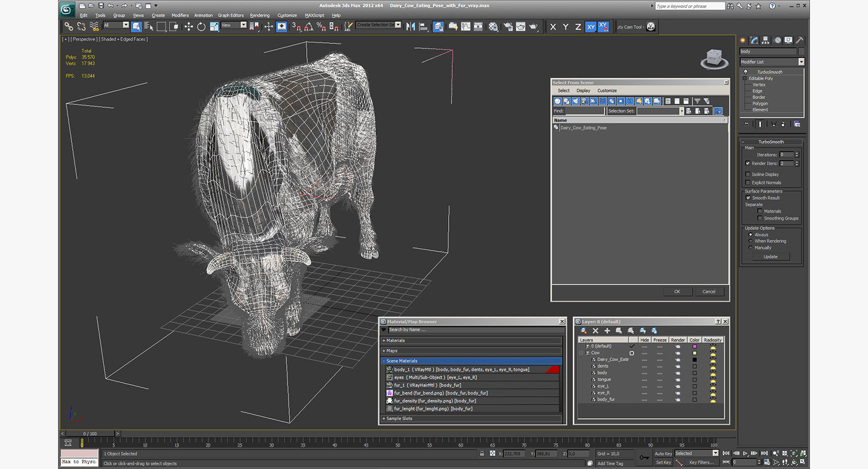This screenshot has width=868, height=469.
Task: Open the Modifiers menu
Action: pyautogui.click(x=180, y=15)
